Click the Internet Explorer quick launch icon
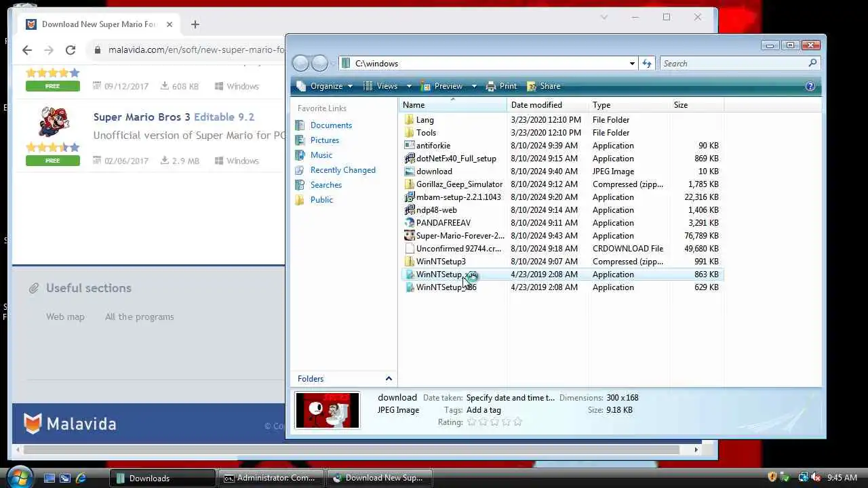 coord(81,478)
